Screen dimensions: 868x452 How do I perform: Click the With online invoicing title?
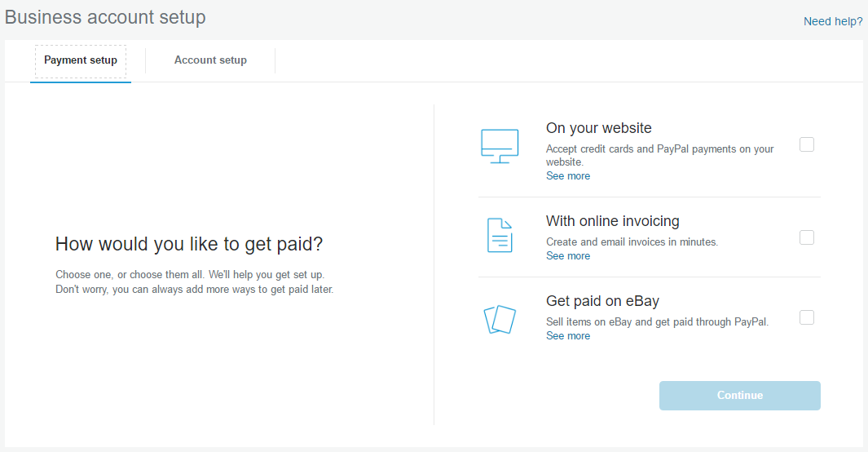pyautogui.click(x=612, y=221)
